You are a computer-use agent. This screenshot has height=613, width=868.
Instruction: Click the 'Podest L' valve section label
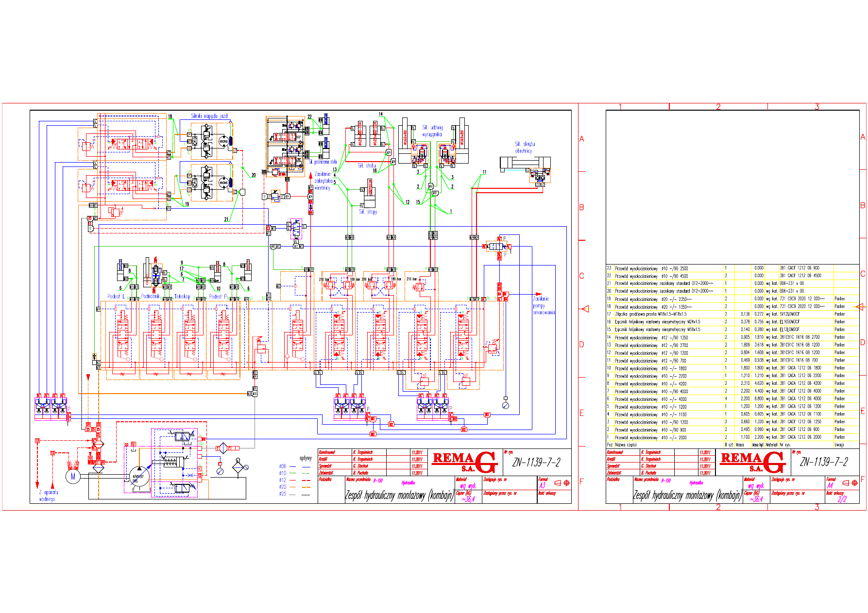(x=116, y=296)
